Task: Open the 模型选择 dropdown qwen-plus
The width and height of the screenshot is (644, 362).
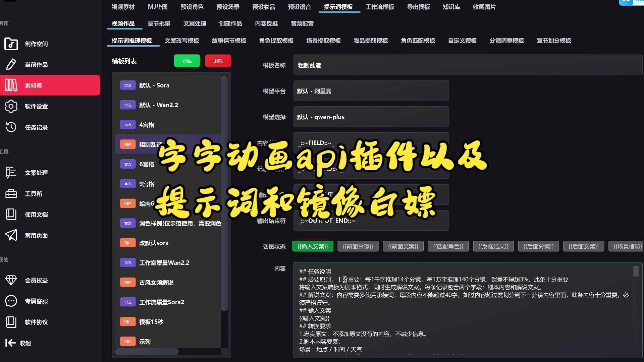Action: (371, 117)
